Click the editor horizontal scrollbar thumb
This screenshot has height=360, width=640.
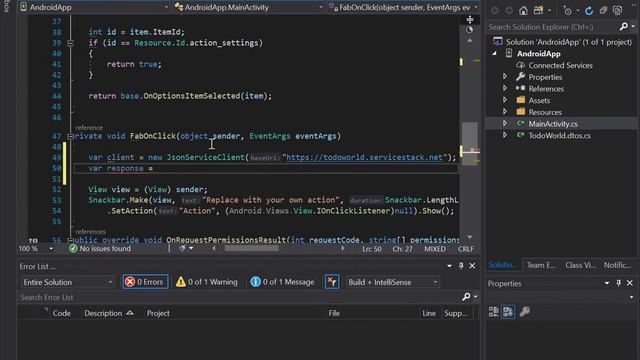point(251,248)
